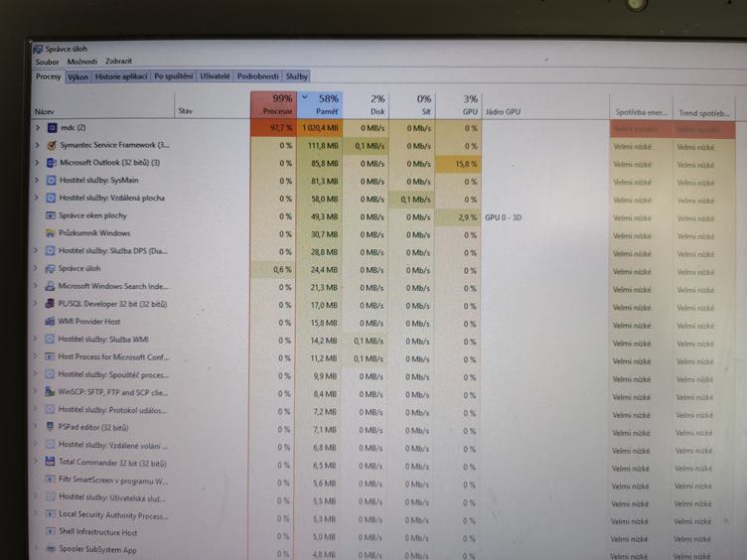
Task: Switch to the Historie aplikací tab
Action: 121,76
